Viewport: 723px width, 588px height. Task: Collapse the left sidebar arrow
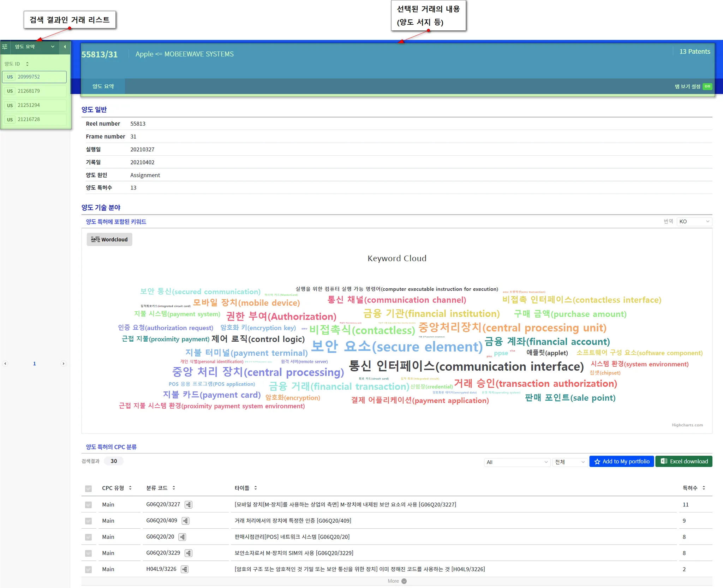click(x=65, y=47)
